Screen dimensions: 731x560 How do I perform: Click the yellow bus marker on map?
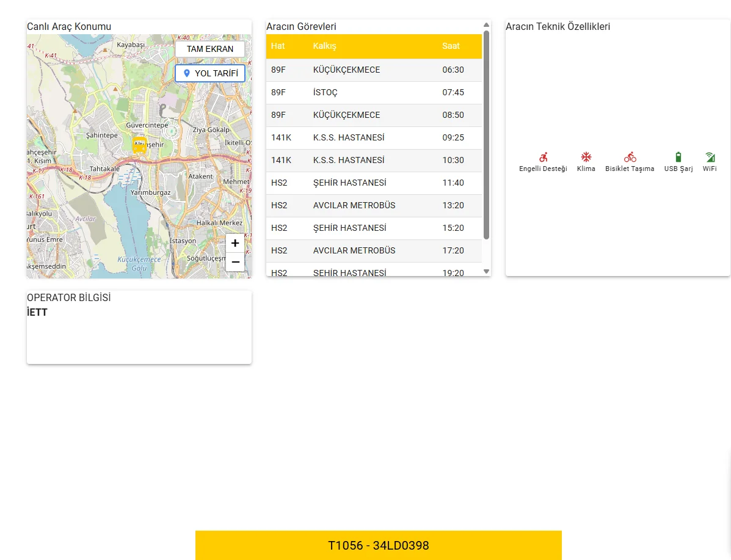[x=139, y=145]
